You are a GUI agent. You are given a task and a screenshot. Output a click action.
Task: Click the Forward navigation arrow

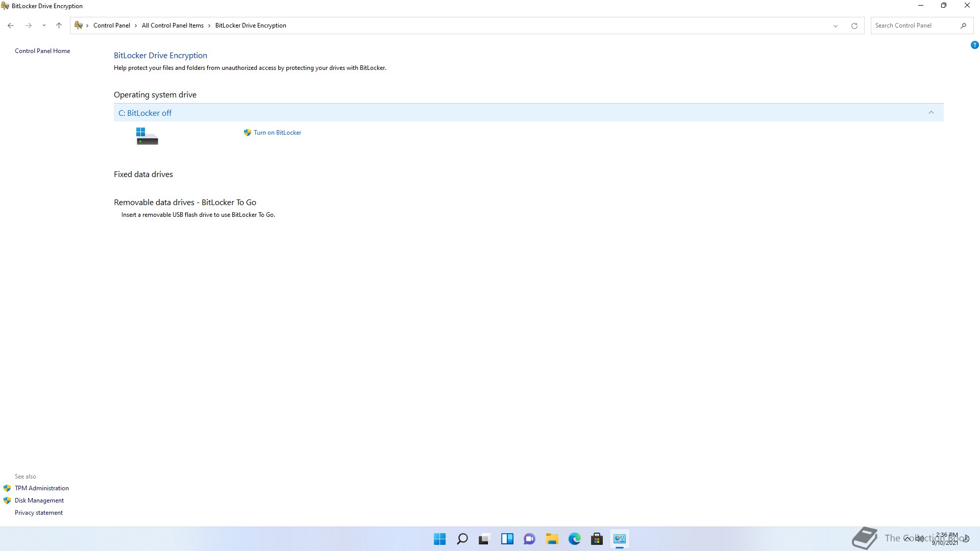pos(29,26)
